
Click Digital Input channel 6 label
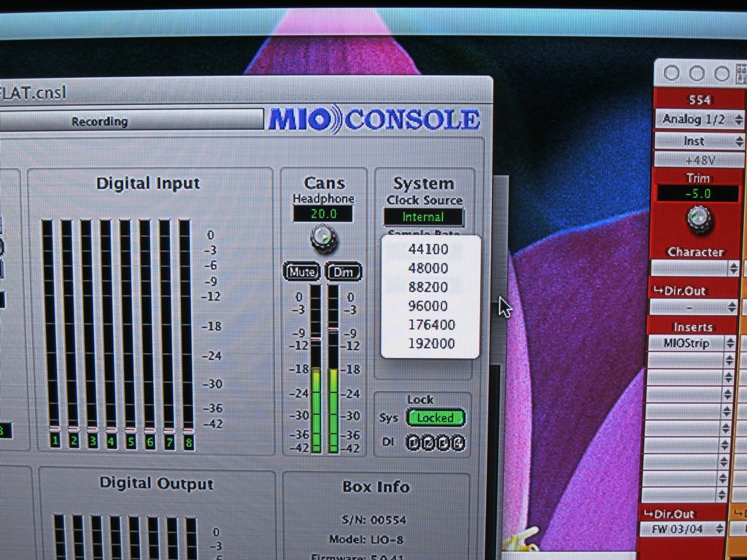(x=150, y=443)
